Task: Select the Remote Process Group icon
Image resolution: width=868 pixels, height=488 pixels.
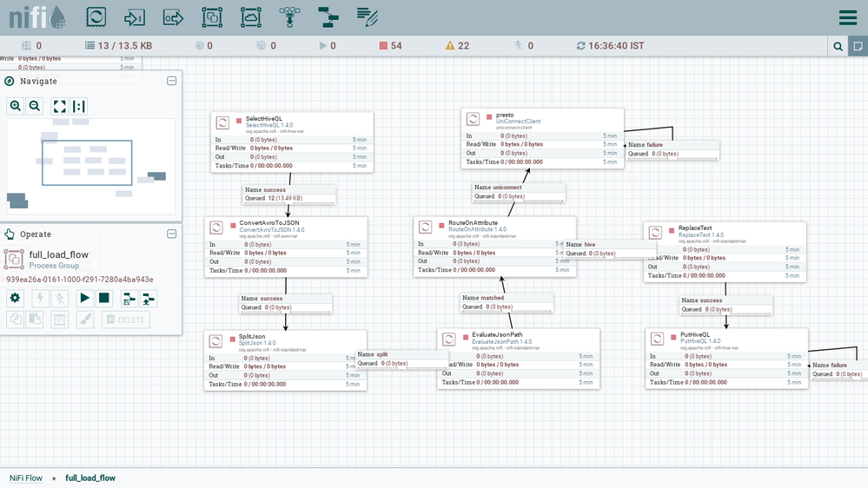Action: 250,16
